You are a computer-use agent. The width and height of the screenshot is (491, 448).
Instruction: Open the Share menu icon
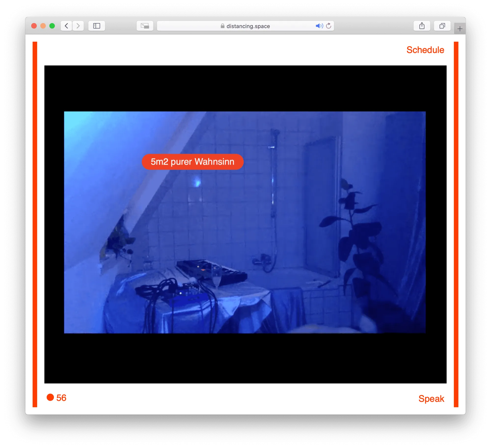(422, 26)
